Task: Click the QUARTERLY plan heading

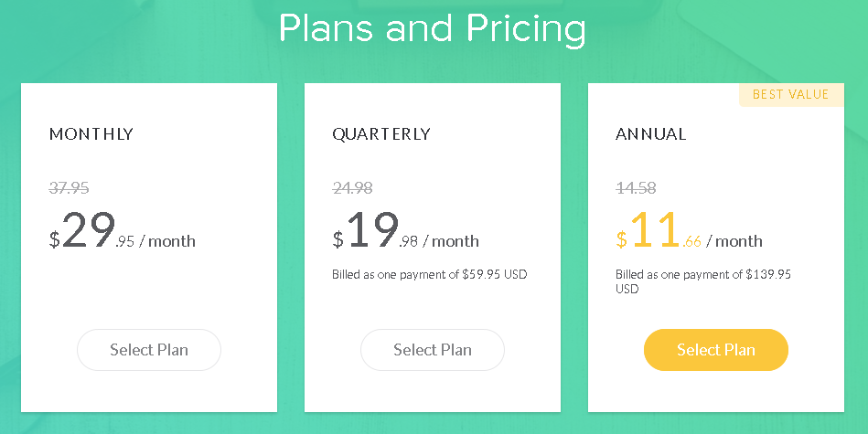Action: (381, 134)
